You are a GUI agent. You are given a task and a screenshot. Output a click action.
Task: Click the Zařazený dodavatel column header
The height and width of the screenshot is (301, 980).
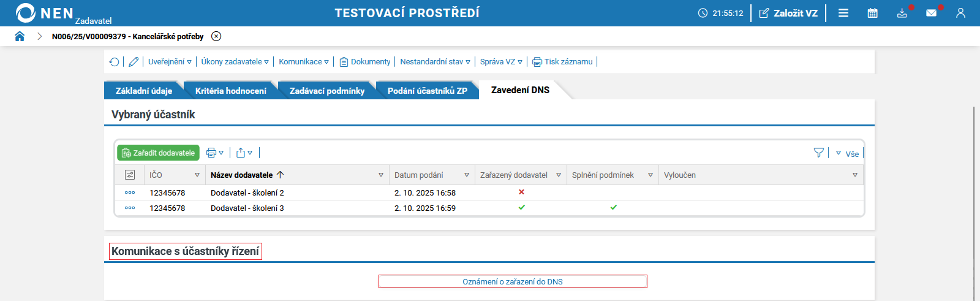tap(514, 175)
